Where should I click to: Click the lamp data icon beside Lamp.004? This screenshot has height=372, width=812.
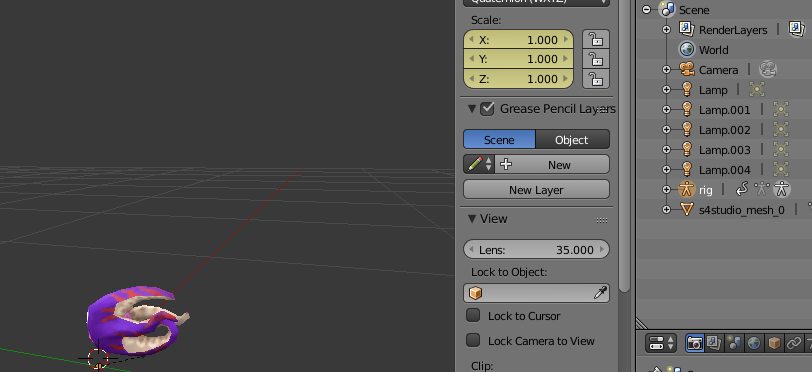(780, 169)
